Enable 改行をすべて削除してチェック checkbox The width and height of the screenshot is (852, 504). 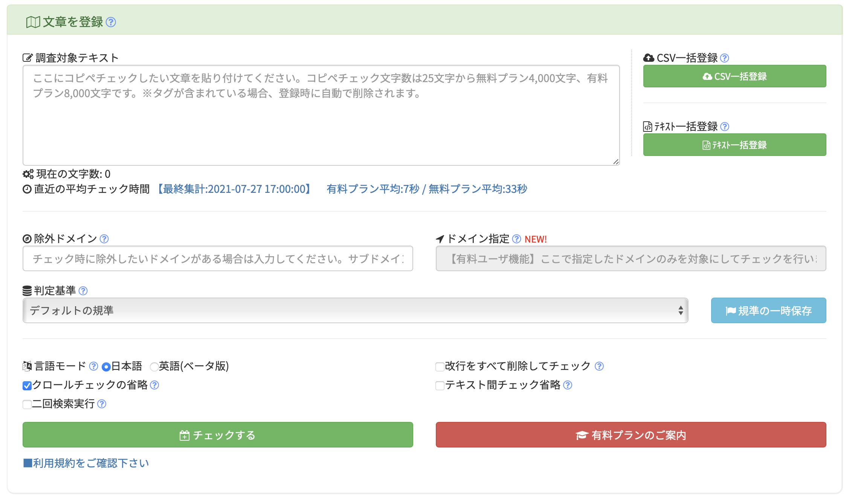[x=440, y=367]
